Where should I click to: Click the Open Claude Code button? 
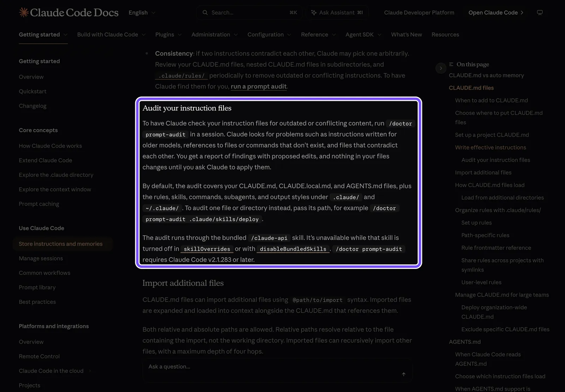tap(496, 13)
